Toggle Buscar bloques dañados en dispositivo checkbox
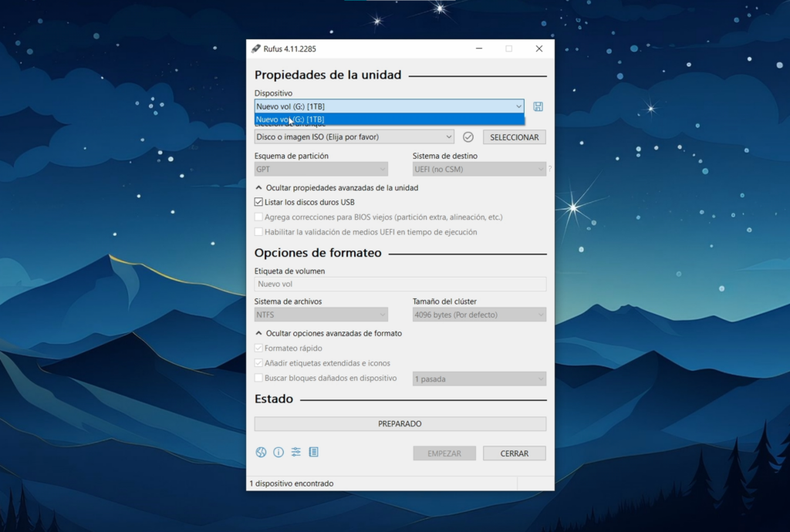 coord(259,379)
